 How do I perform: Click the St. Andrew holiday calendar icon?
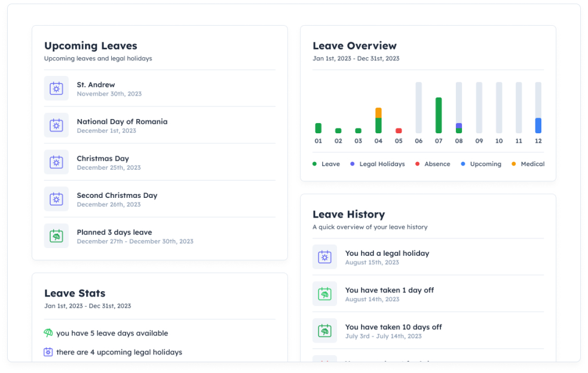tap(56, 88)
